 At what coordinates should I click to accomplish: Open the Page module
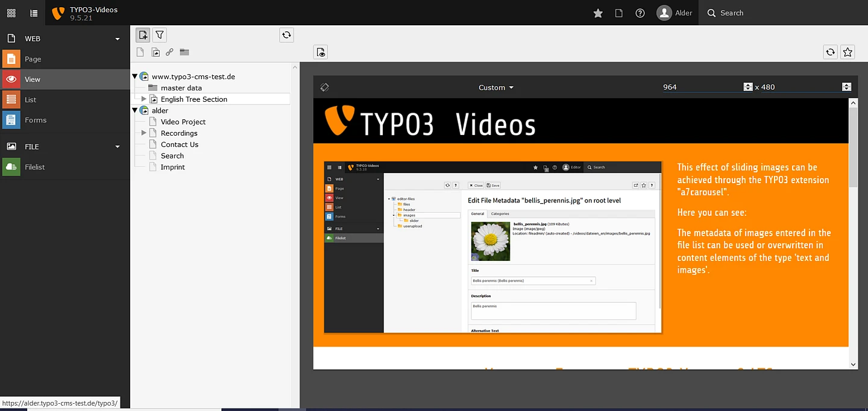click(x=33, y=59)
